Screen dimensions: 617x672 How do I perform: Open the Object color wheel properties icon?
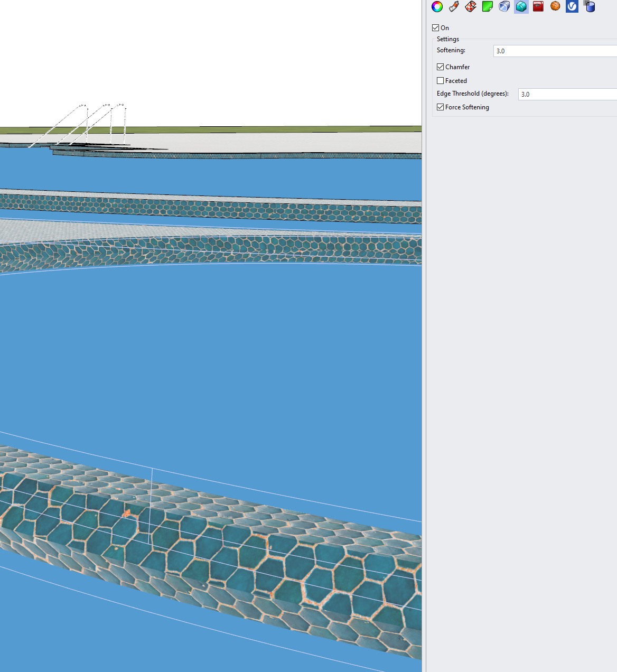437,6
